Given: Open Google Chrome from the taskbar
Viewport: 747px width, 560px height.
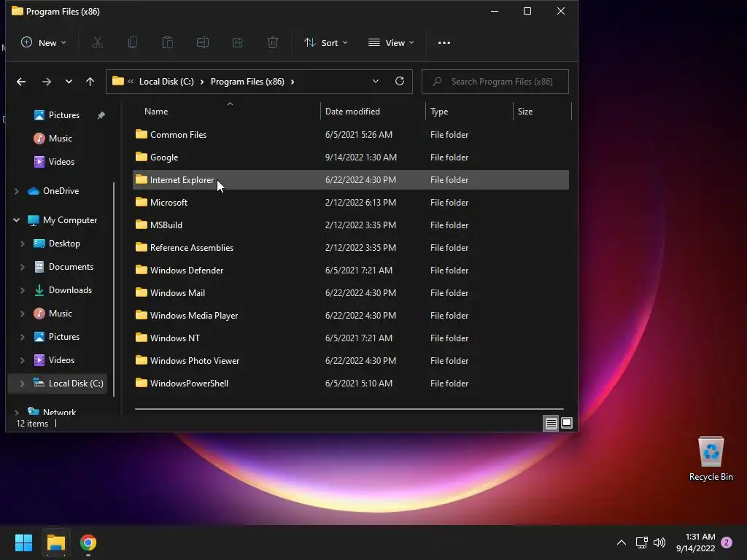Looking at the screenshot, I should [x=88, y=542].
